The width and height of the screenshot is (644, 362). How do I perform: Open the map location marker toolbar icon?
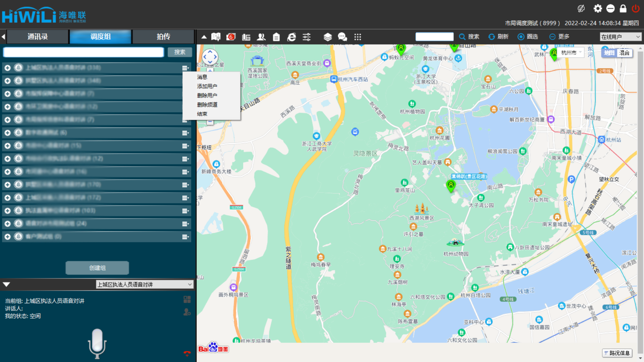216,37
